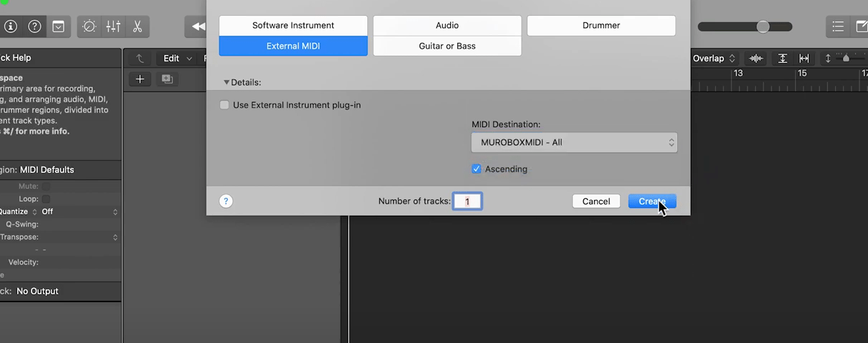Viewport: 868px width, 343px height.
Task: Click the duplicate track icon
Action: coord(167,79)
